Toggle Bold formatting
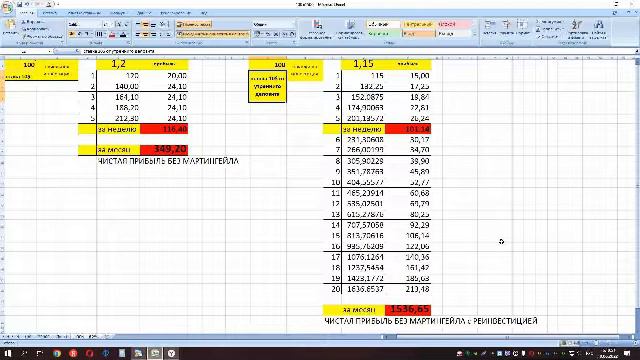The height and width of the screenshot is (360, 640). tap(72, 35)
